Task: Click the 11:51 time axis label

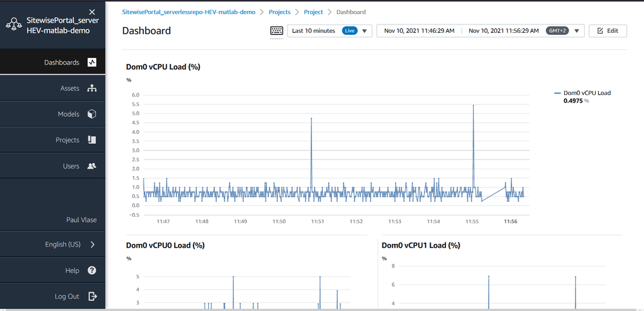Action: coord(317,221)
